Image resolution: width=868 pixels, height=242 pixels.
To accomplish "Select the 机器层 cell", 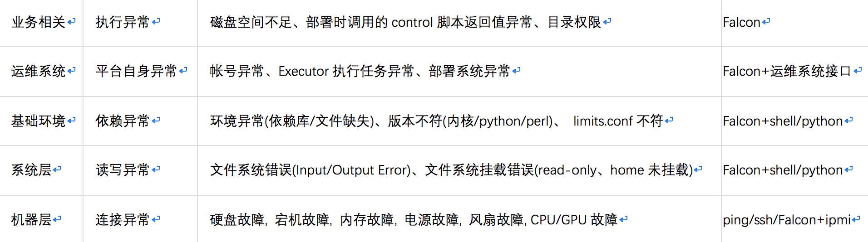I will pyautogui.click(x=31, y=220).
